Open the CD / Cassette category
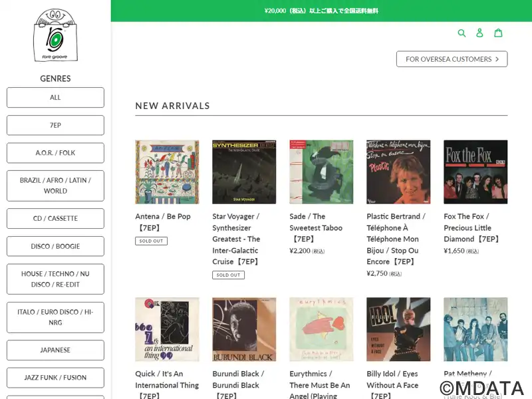Image resolution: width=532 pixels, height=399 pixels. coord(55,219)
